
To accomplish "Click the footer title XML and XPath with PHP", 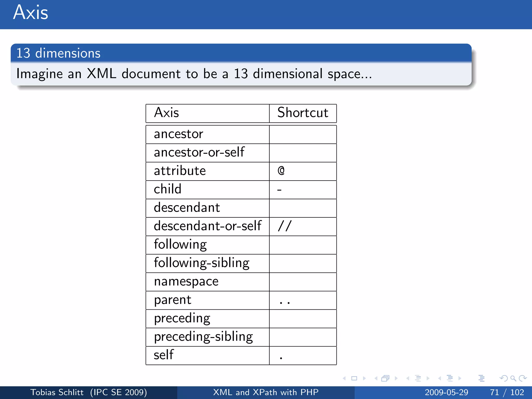I will pos(265,392).
